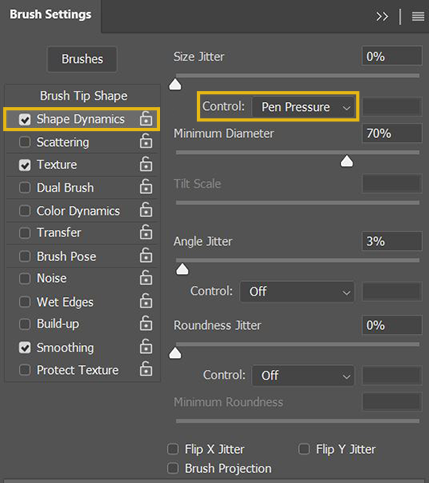
Task: Click the Brushes button
Action: (82, 59)
